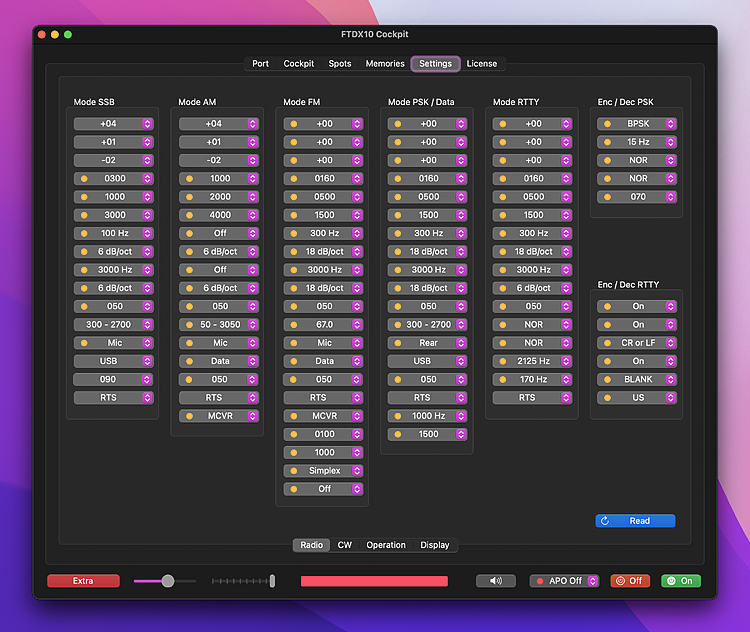Click the red Extra button
The image size is (750, 632).
pos(83,581)
